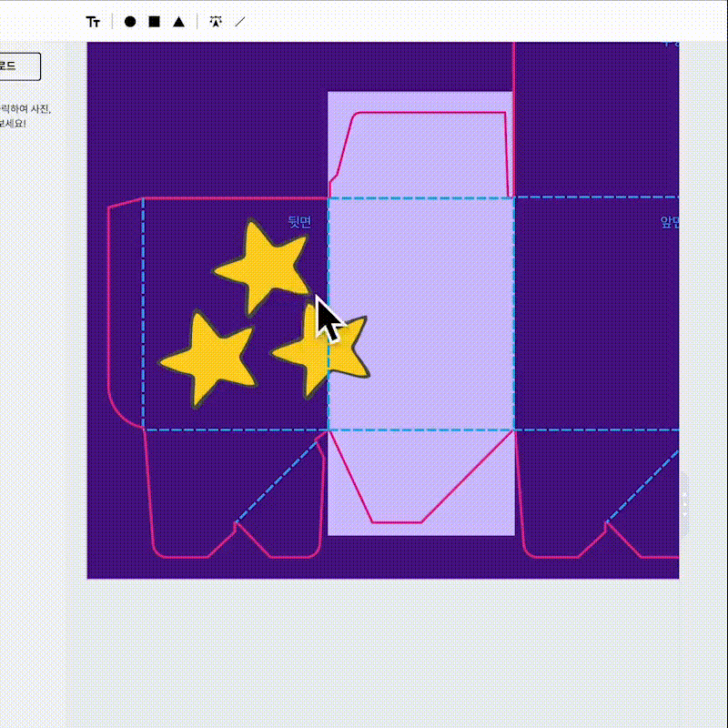Select the line drawing tool
Screen dimensions: 728x728
240,22
